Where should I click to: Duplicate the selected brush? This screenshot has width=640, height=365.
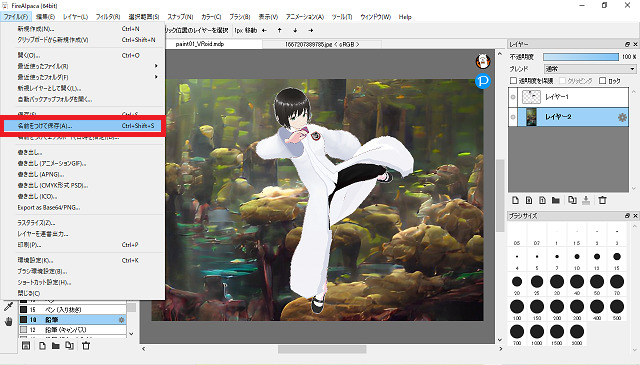pyautogui.click(x=69, y=346)
